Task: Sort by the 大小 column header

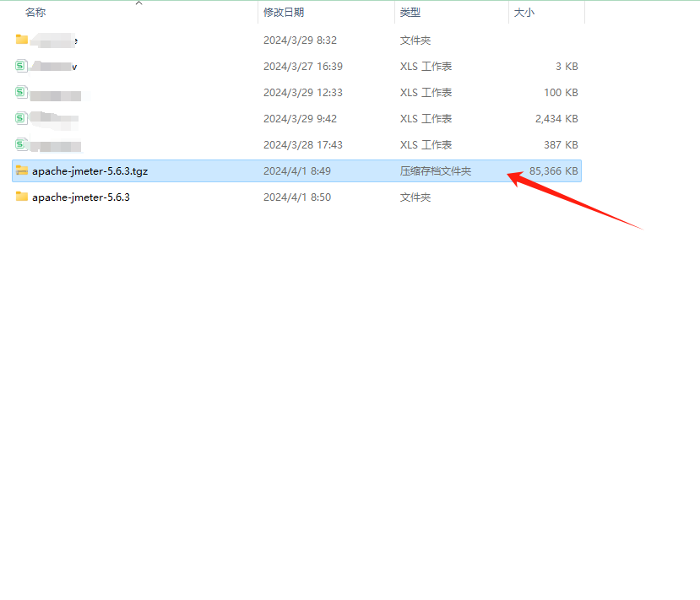Action: [x=524, y=13]
